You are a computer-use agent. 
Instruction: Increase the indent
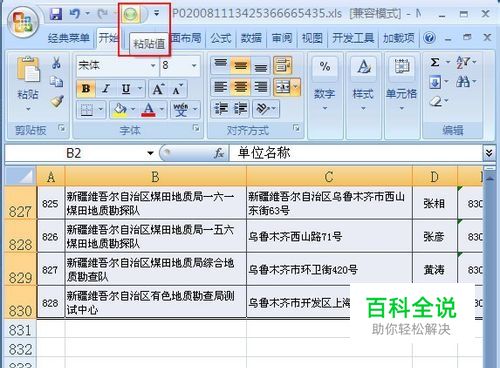[240, 109]
